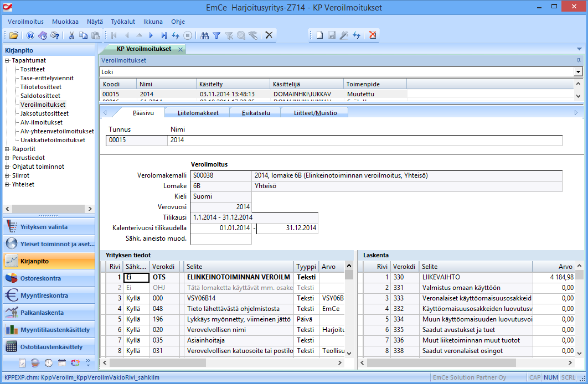Open the tab list arrow at top right
This screenshot has width=588, height=384.
[x=579, y=49]
